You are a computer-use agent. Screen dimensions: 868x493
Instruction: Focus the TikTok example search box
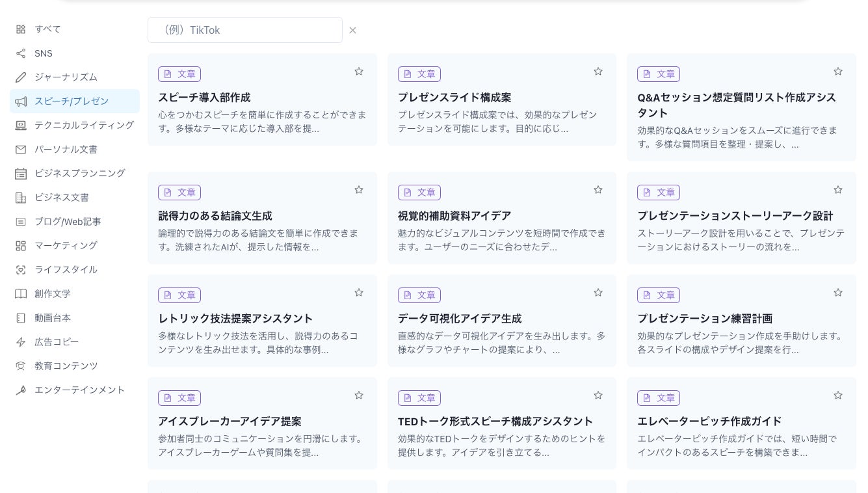pos(245,30)
